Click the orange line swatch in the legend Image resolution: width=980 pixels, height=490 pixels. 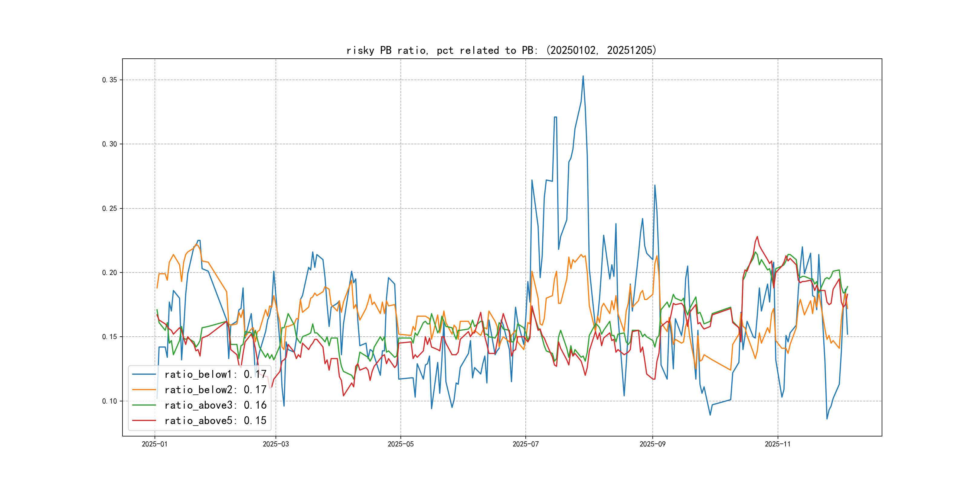click(144, 390)
